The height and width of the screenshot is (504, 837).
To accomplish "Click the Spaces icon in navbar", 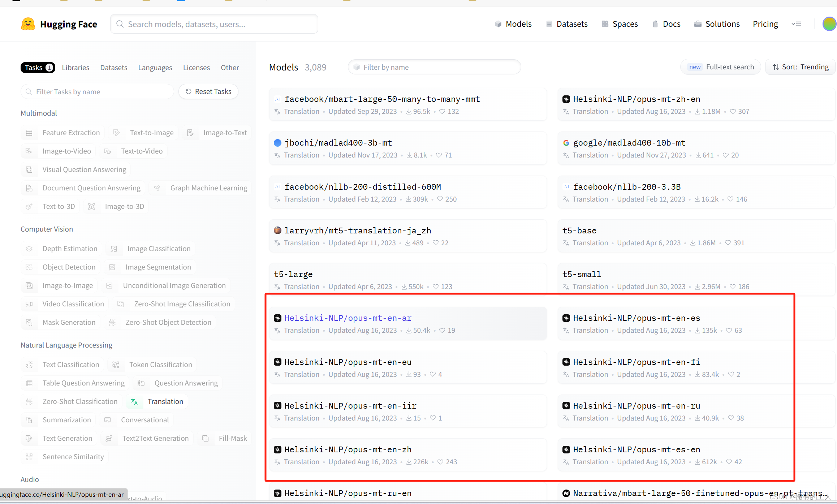I will (605, 24).
